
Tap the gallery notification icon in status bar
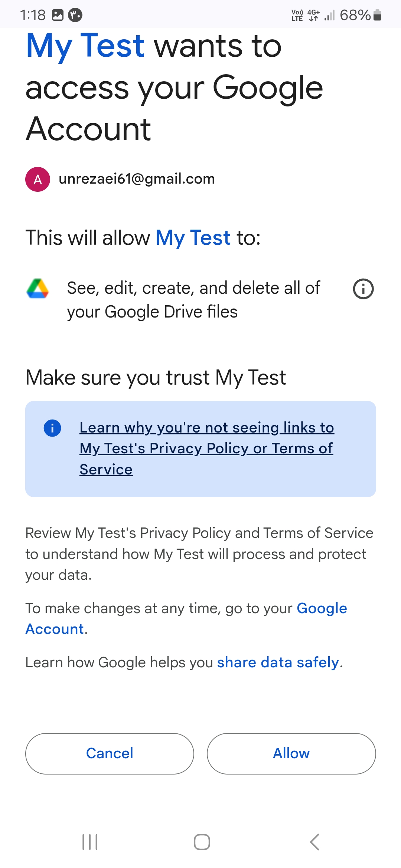coord(58,15)
